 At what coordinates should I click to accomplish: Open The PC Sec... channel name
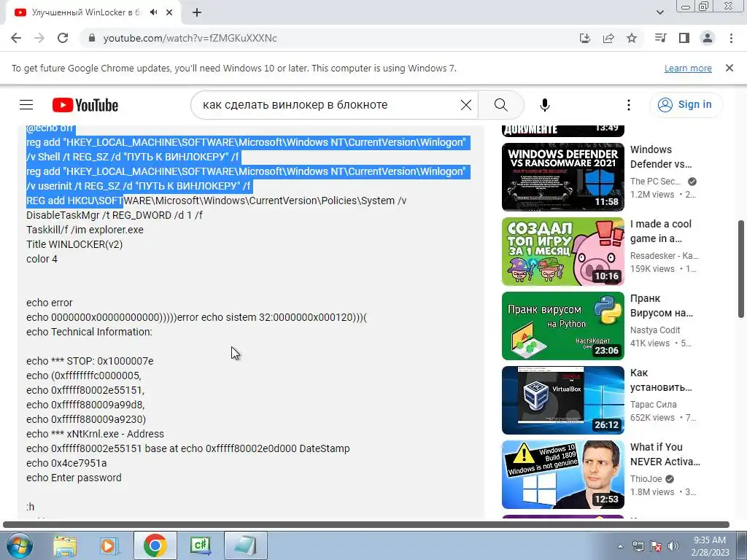click(655, 182)
